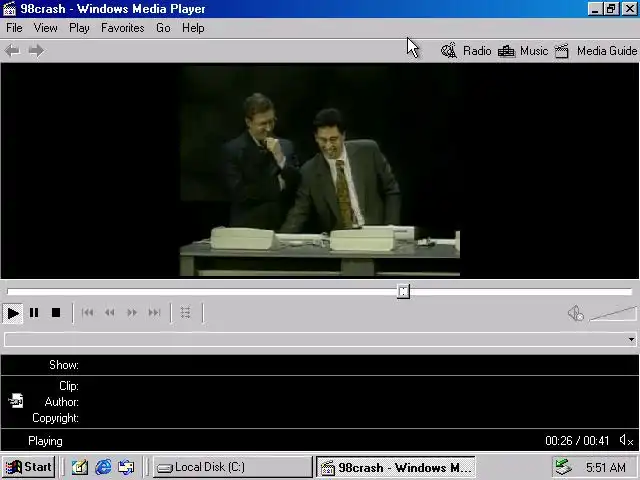The width and height of the screenshot is (640, 480).
Task: Stop the video with the square button
Action: click(56, 313)
